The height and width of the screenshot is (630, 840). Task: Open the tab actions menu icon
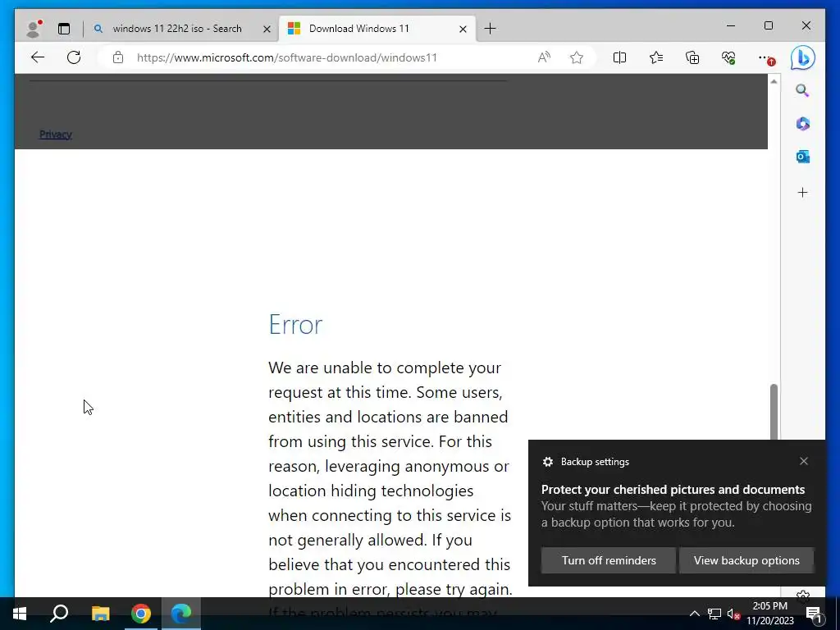[64, 29]
